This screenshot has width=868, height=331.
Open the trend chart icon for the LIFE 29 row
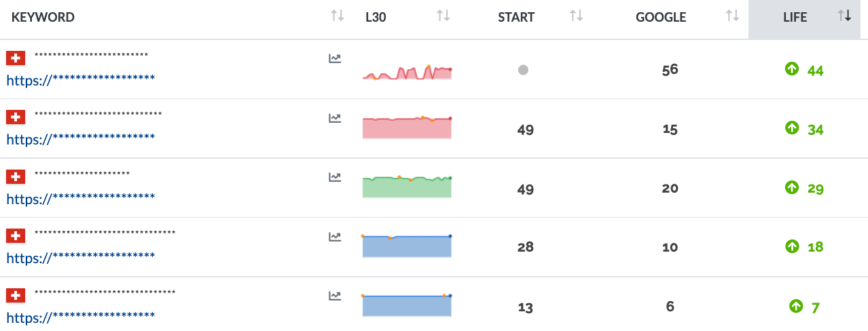point(334,177)
